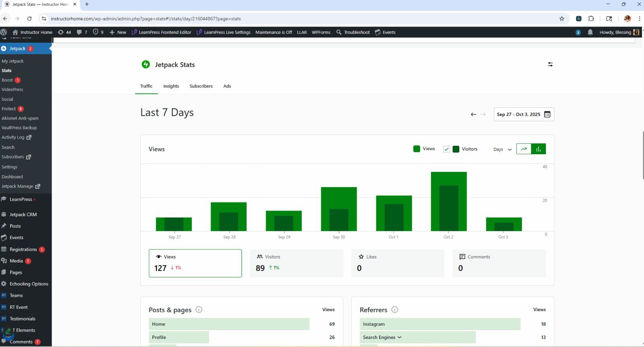Switch chart to bar graph view
The height and width of the screenshot is (347, 644).
tap(539, 149)
